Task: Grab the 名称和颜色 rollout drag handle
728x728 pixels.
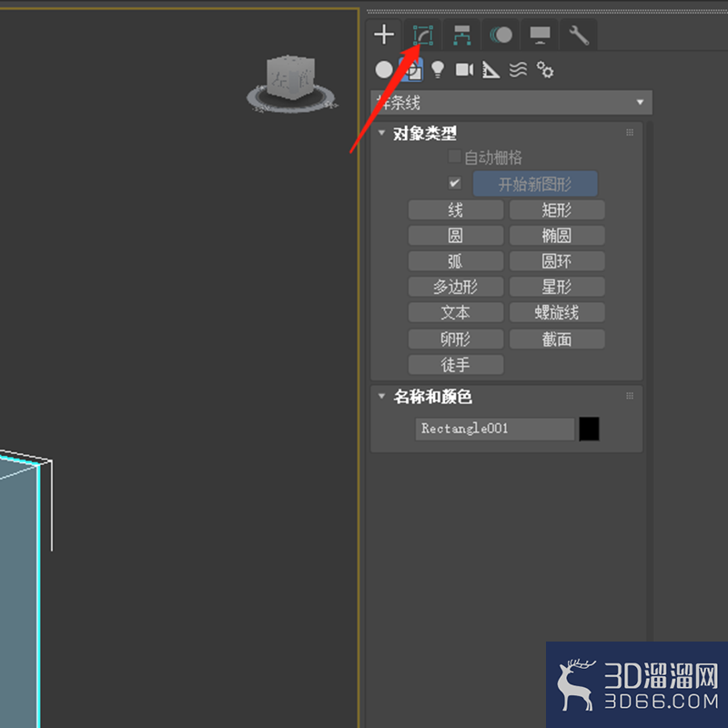Action: pyautogui.click(x=630, y=396)
